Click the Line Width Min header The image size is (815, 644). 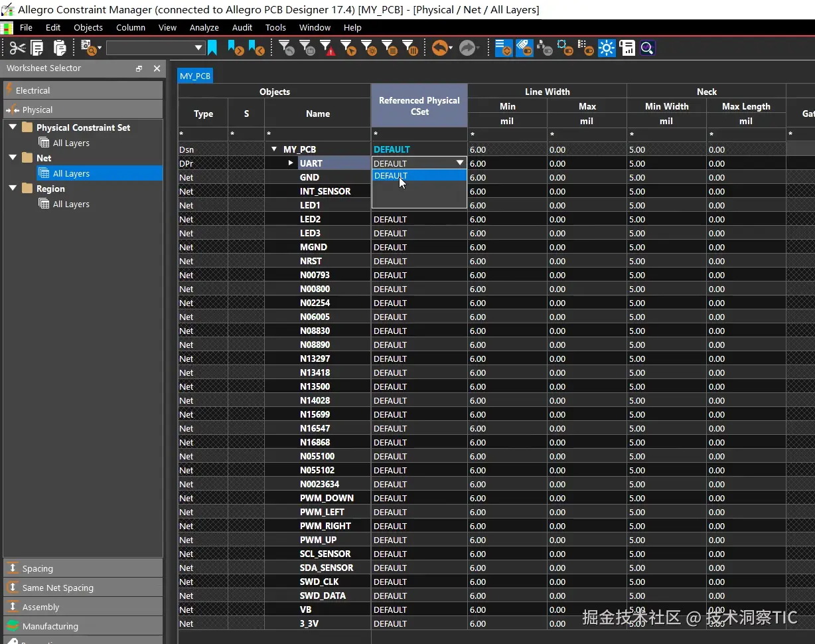click(x=507, y=106)
